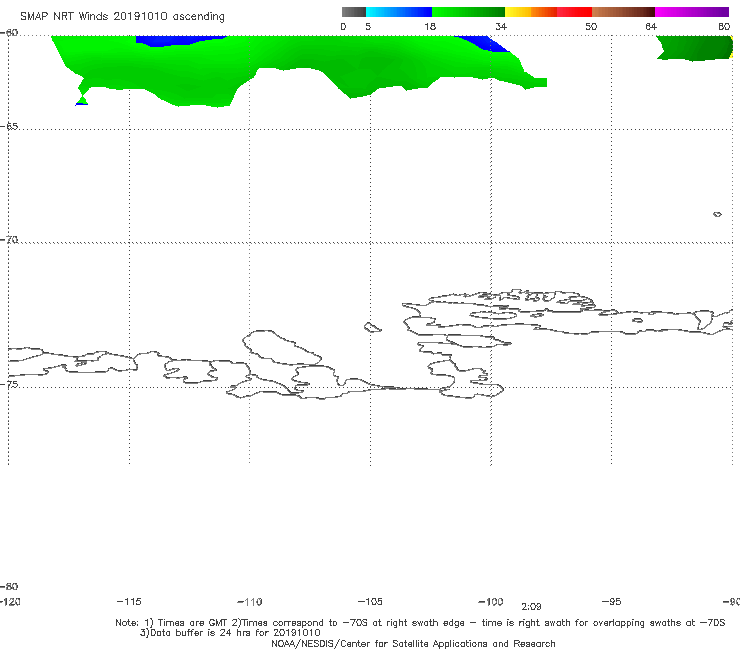
Task: Click the latitude label '-70'
Action: pos(9,240)
